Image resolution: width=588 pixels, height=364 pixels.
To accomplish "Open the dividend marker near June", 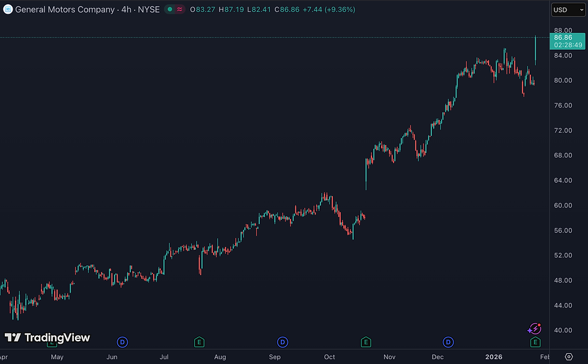I will pos(122,342).
